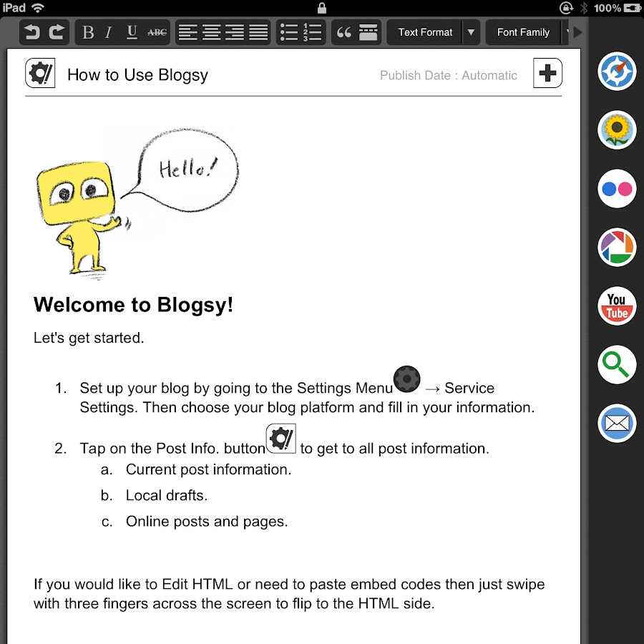
Task: Align text left
Action: coord(187,32)
